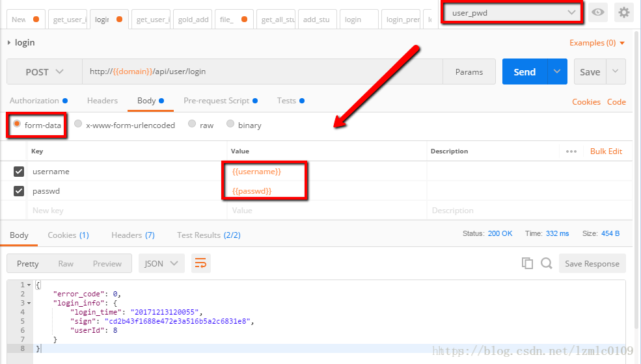The image size is (641, 364).
Task: Switch to the gold_add request tab
Action: (x=193, y=19)
